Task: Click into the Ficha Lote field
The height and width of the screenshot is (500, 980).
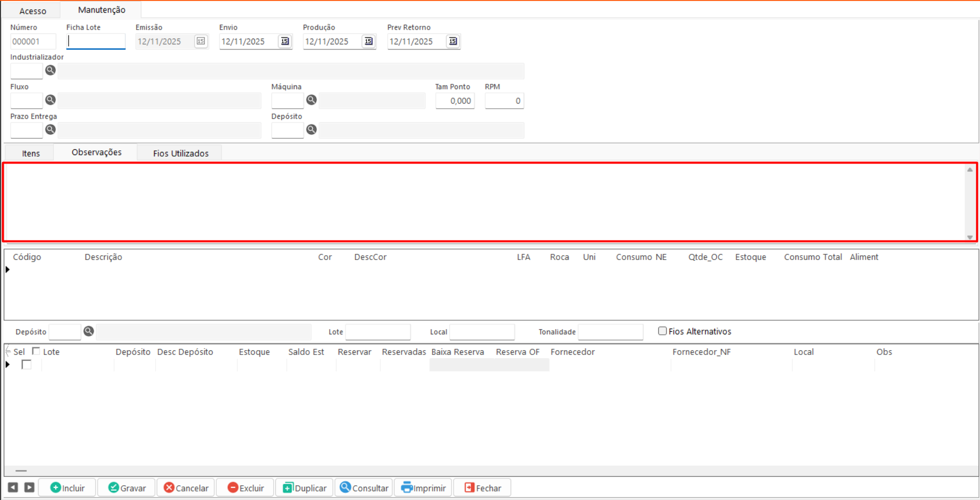Action: [x=96, y=41]
